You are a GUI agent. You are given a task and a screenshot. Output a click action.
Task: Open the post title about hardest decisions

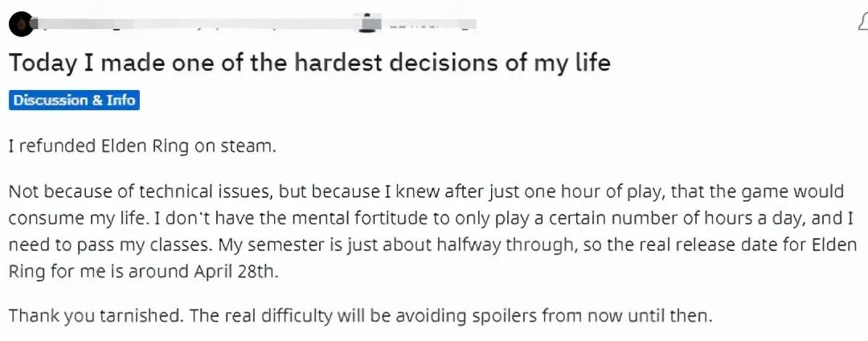(x=309, y=63)
